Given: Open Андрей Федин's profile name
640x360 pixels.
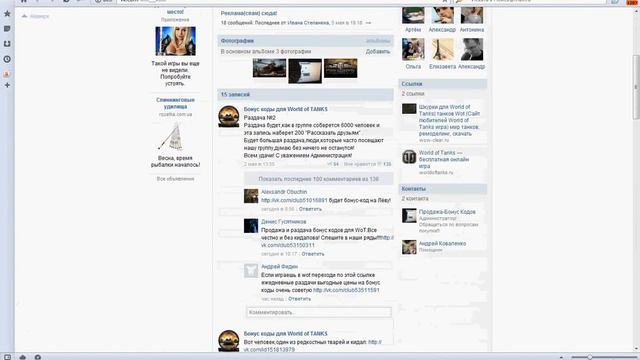Looking at the screenshot, I should 279,267.
